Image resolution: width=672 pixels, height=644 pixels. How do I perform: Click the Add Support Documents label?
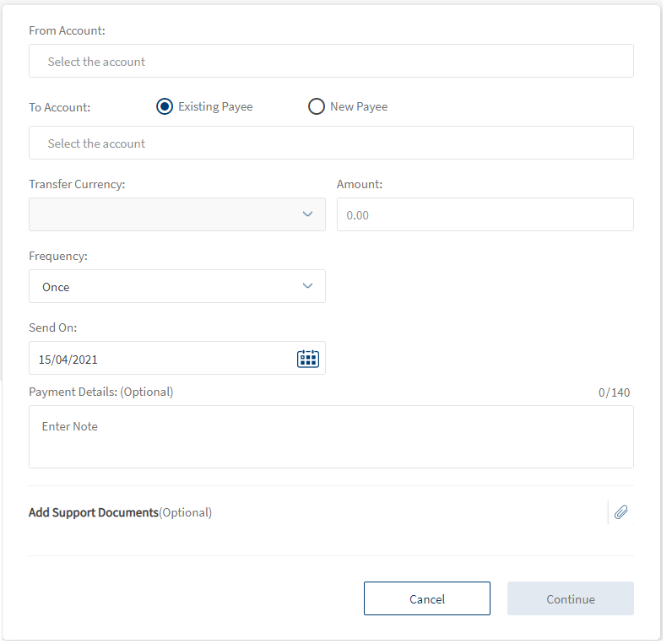pos(94,512)
